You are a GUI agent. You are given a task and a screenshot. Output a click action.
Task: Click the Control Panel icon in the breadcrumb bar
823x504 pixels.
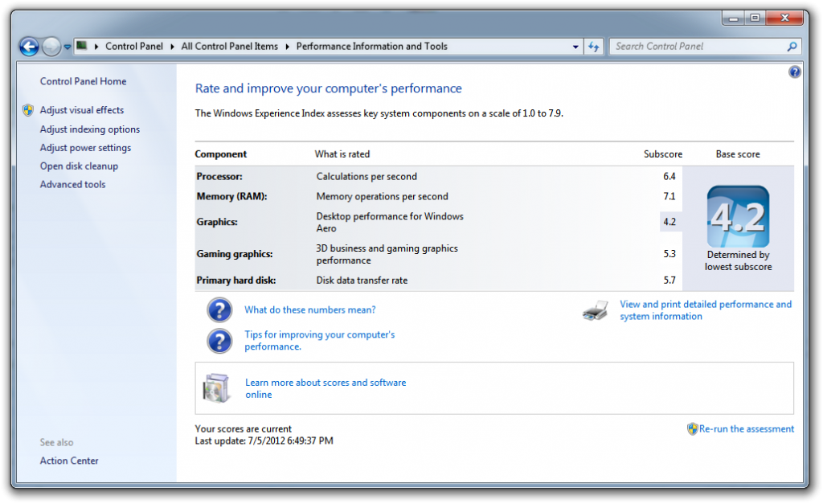(81, 46)
